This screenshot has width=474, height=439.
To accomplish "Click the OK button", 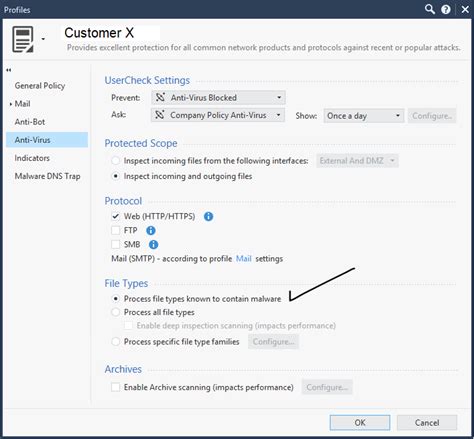I will 360,423.
